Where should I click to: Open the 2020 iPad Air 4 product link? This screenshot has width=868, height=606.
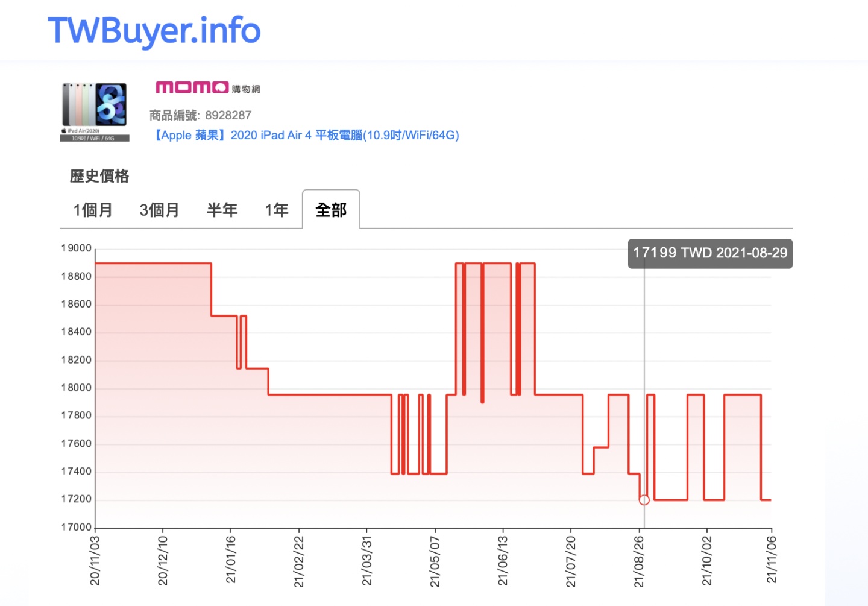pyautogui.click(x=307, y=135)
